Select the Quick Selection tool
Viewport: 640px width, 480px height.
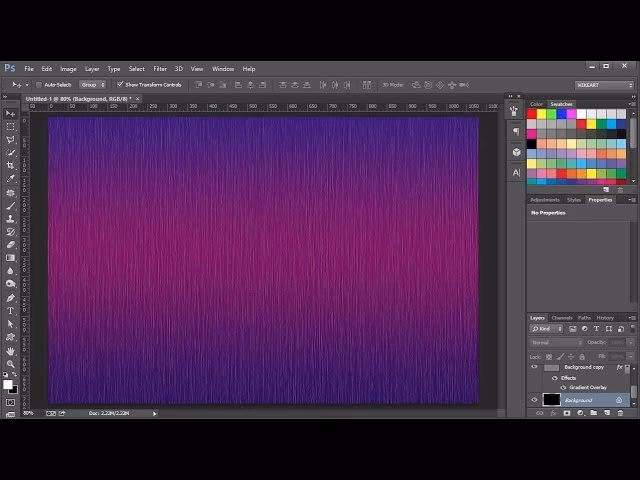(11, 153)
